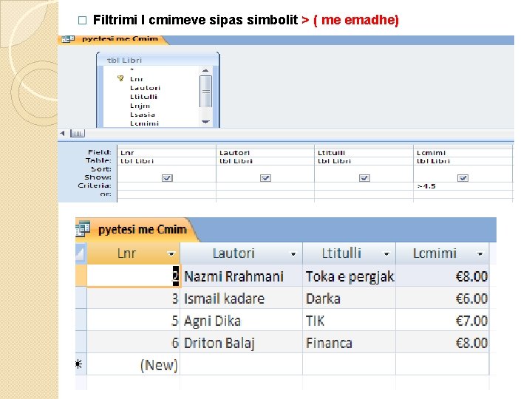Click the new record asterisk row selector
This screenshot has width=532, height=399.
[x=79, y=364]
